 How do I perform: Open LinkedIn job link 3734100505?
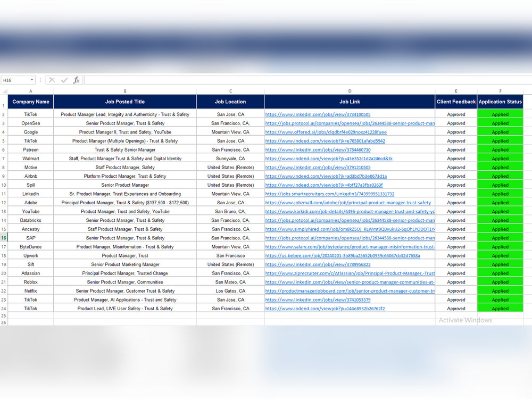(318, 115)
